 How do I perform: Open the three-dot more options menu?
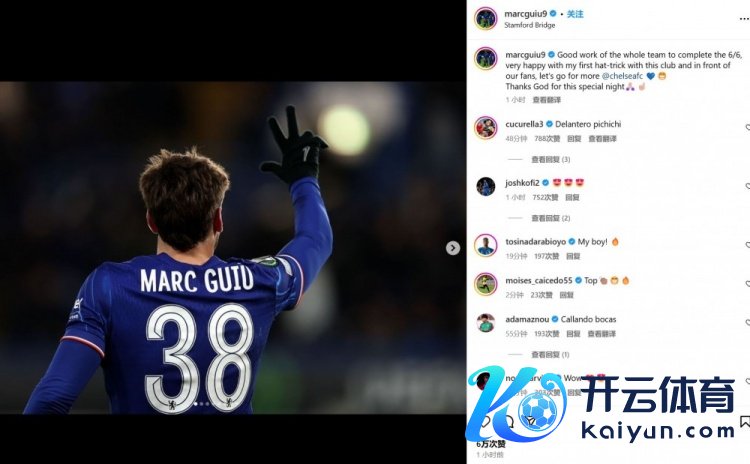point(744,19)
